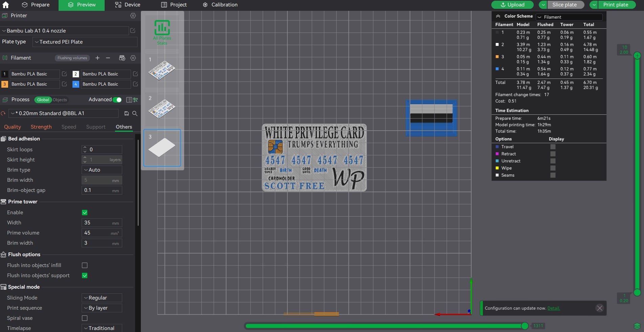
Task: Click the layers icon at bottom right
Action: (637, 326)
